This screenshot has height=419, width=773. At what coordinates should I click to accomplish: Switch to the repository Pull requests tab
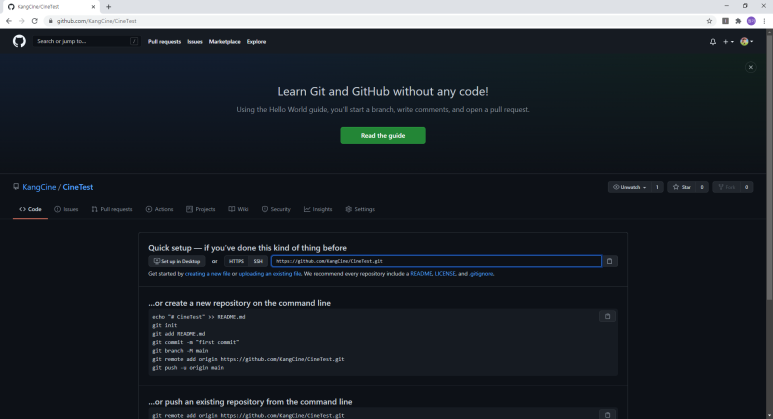tap(112, 210)
